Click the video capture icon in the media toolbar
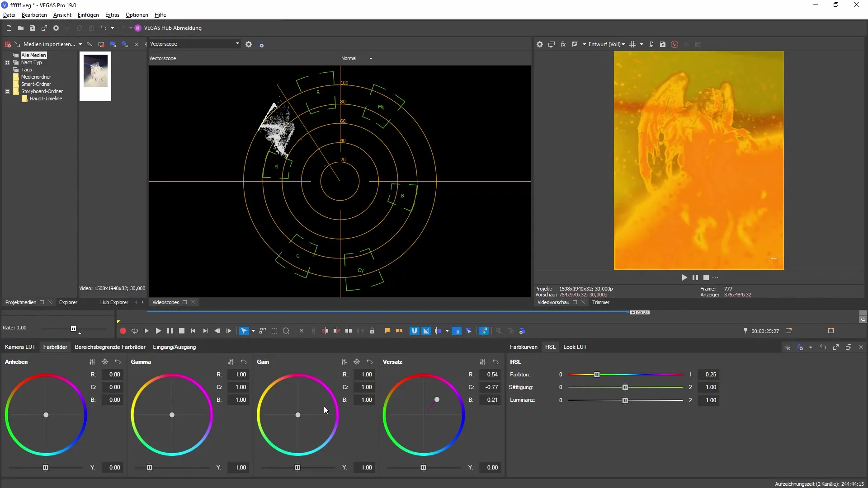This screenshot has width=868, height=488. [x=101, y=44]
